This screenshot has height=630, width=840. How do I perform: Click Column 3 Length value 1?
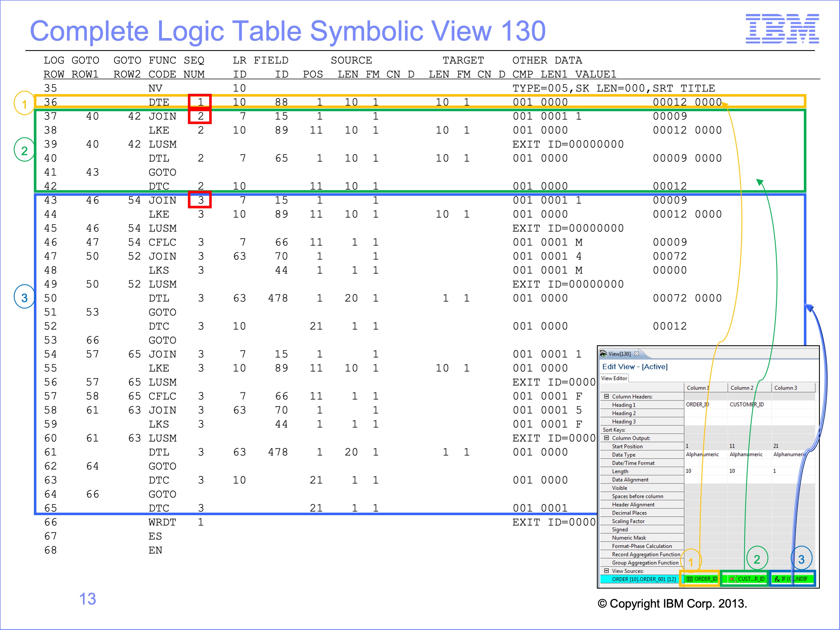[793, 471]
